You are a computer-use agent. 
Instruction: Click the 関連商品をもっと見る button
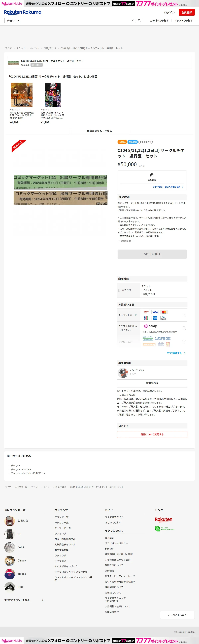click(x=99, y=131)
